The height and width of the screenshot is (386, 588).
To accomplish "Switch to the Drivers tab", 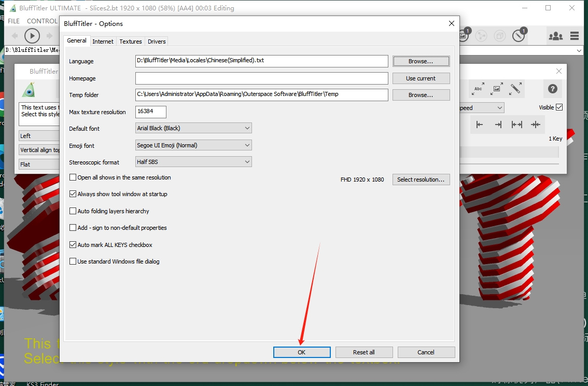I will coord(157,42).
